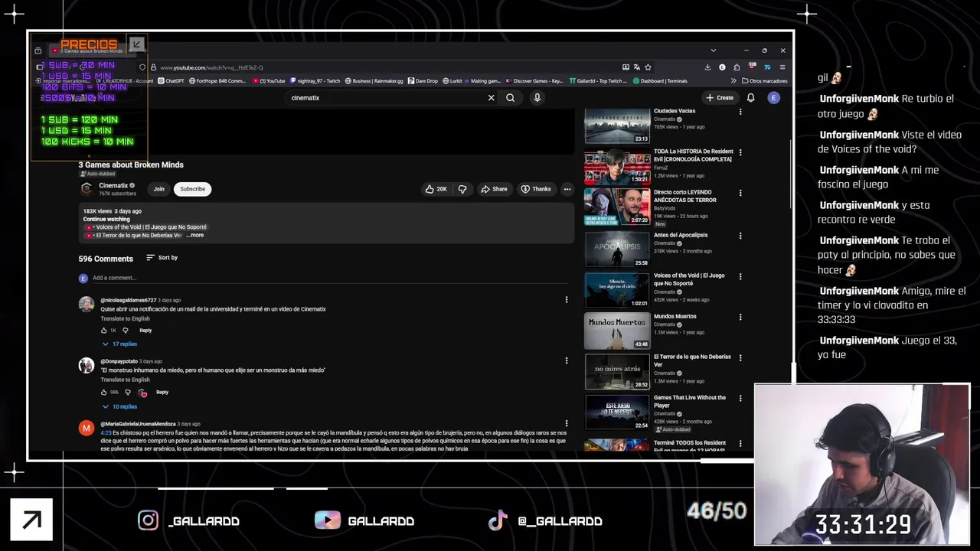Open menu for 'Games That Live Without the Player'
Screen dimensions: 980x551
(740, 398)
